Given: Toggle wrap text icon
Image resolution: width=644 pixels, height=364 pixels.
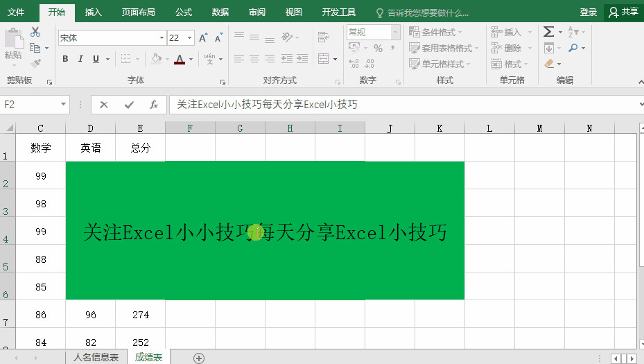Looking at the screenshot, I should click(x=324, y=37).
